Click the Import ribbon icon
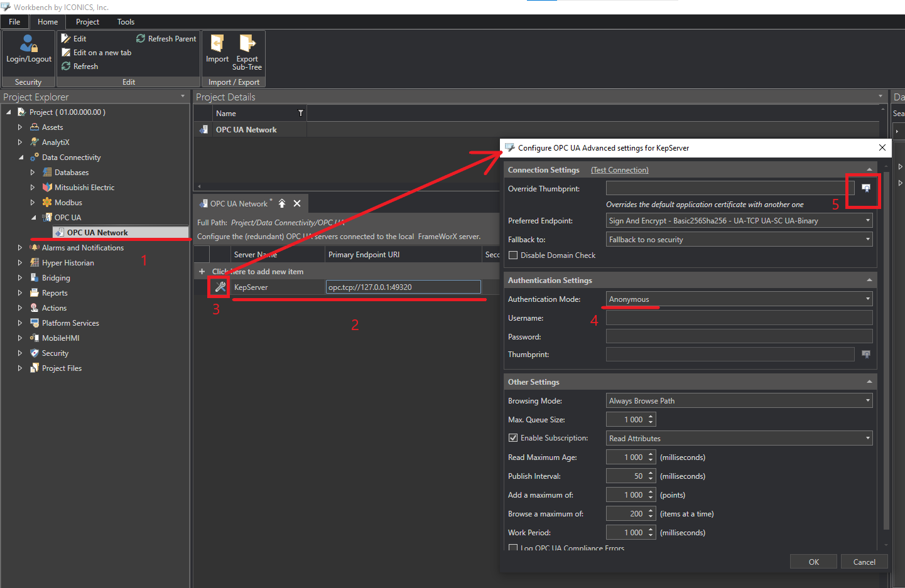The height and width of the screenshot is (588, 905). pos(217,49)
